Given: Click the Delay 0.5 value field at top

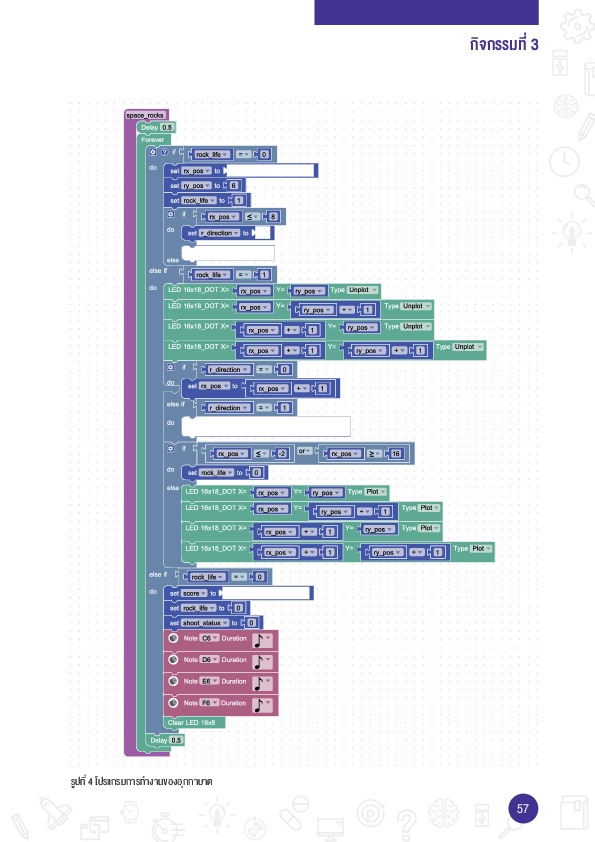Looking at the screenshot, I should pos(167,128).
